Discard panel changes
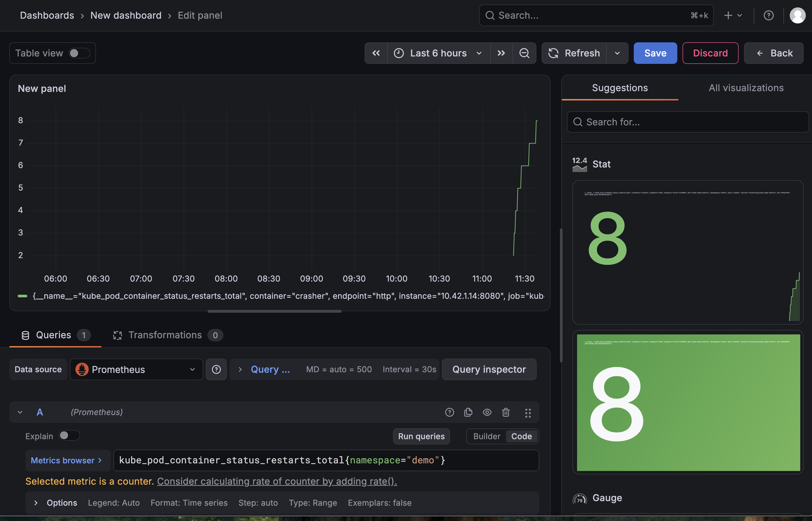Image resolution: width=812 pixels, height=521 pixels. 710,53
